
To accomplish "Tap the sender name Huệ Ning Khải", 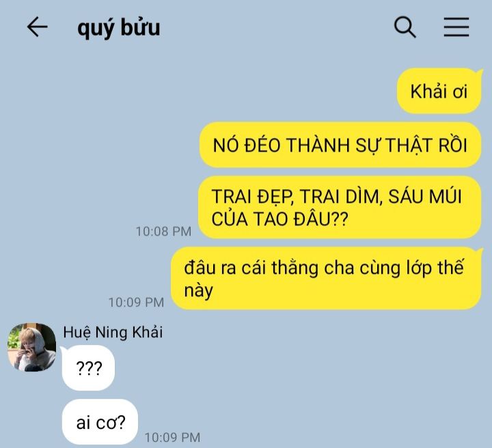I will [113, 333].
